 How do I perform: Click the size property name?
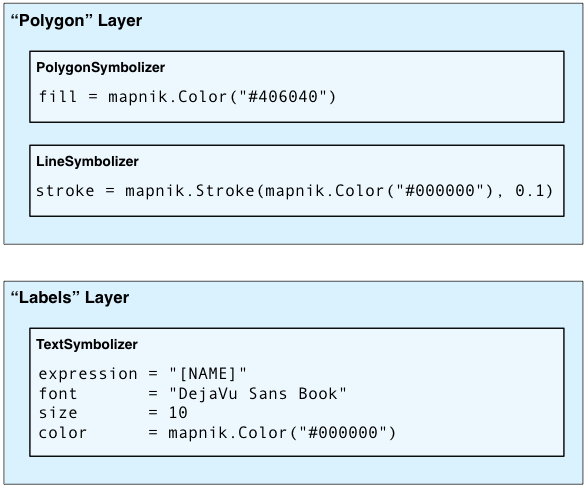coord(58,413)
